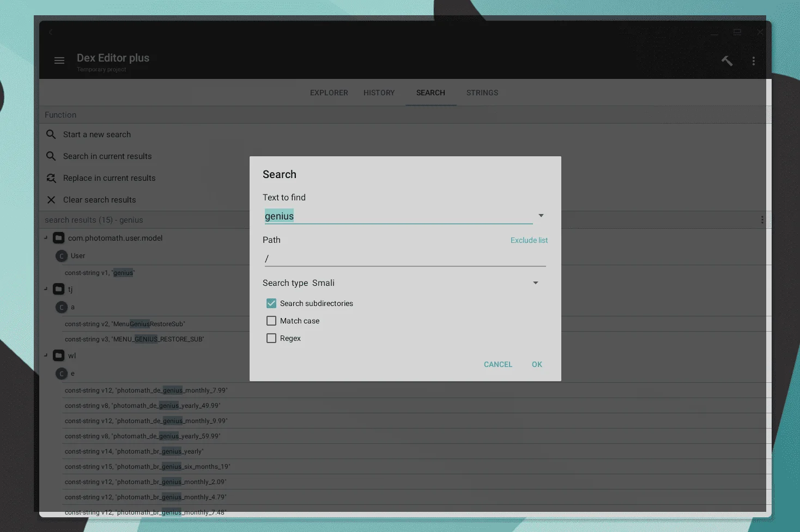Click replace icon beside Replace in current results
This screenshot has width=800, height=532.
(51, 178)
